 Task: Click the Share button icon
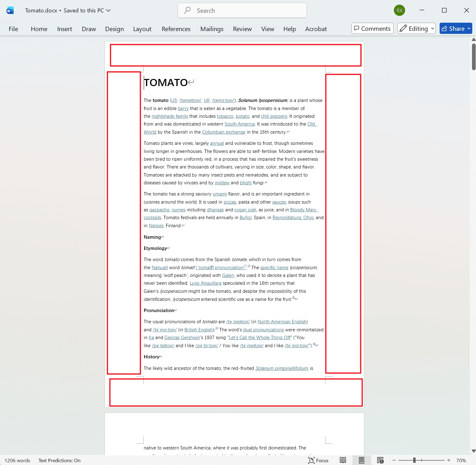[444, 28]
